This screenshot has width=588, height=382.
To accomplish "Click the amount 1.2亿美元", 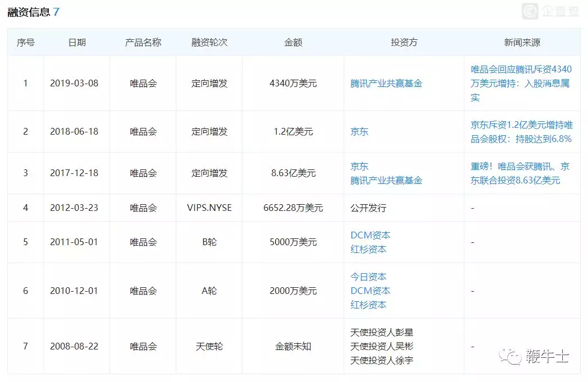I will pyautogui.click(x=293, y=131).
